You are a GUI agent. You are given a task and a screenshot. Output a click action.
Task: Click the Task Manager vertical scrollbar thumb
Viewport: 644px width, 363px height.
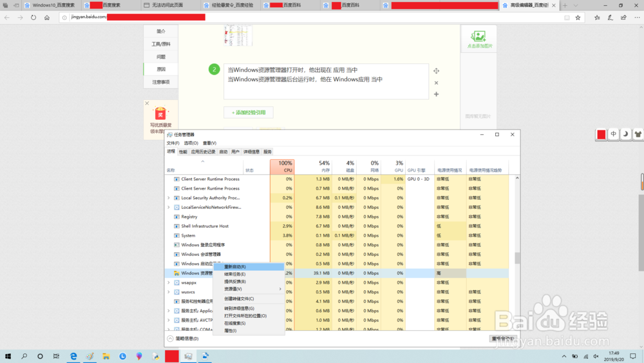(x=517, y=258)
